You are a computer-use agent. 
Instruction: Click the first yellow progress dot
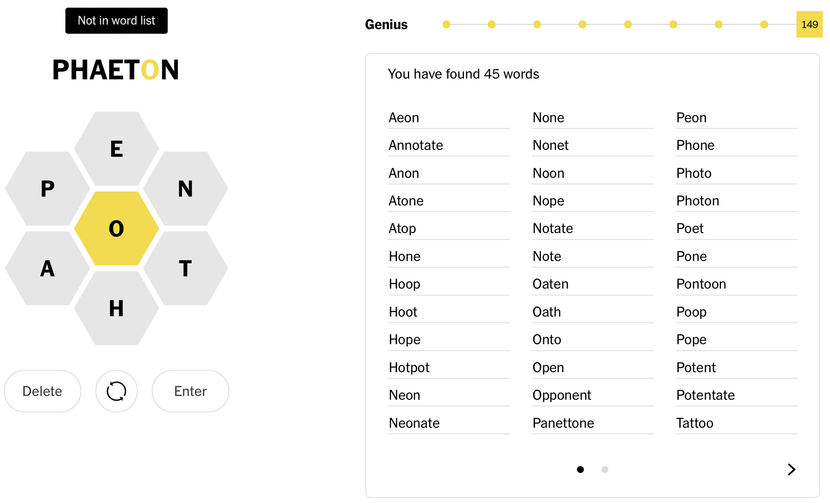(x=446, y=25)
